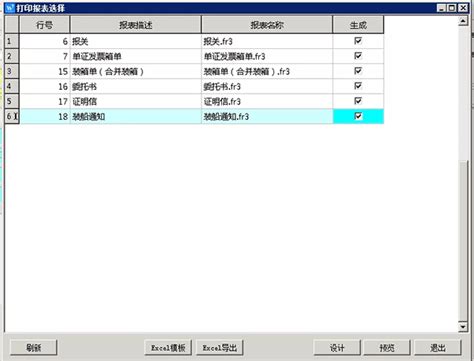
Task: Click the 预览 button
Action: click(387, 348)
